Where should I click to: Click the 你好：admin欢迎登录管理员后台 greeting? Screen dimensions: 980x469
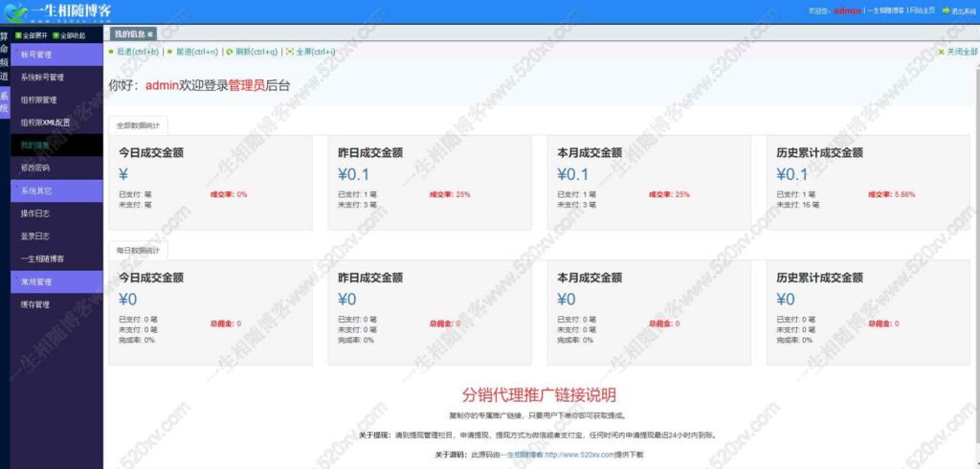pos(199,86)
